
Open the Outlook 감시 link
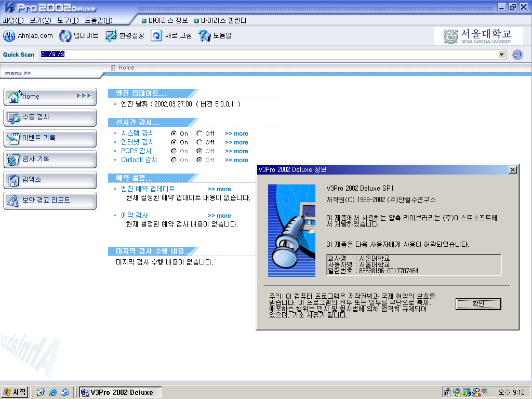(139, 160)
